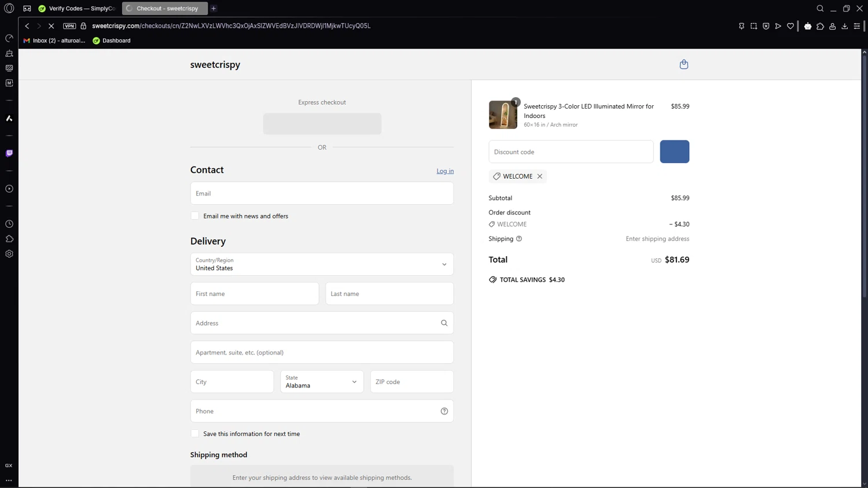868x488 pixels.
Task: Click the Express checkout placeholder button
Action: pyautogui.click(x=322, y=124)
